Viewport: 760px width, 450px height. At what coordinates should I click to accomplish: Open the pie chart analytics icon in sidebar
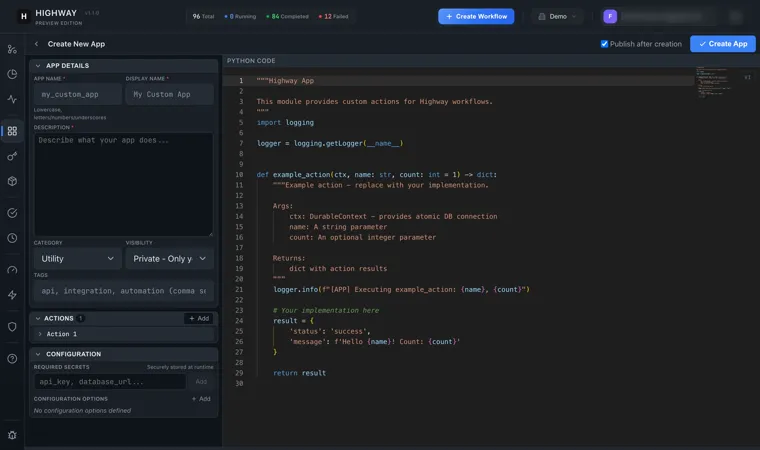tap(12, 74)
